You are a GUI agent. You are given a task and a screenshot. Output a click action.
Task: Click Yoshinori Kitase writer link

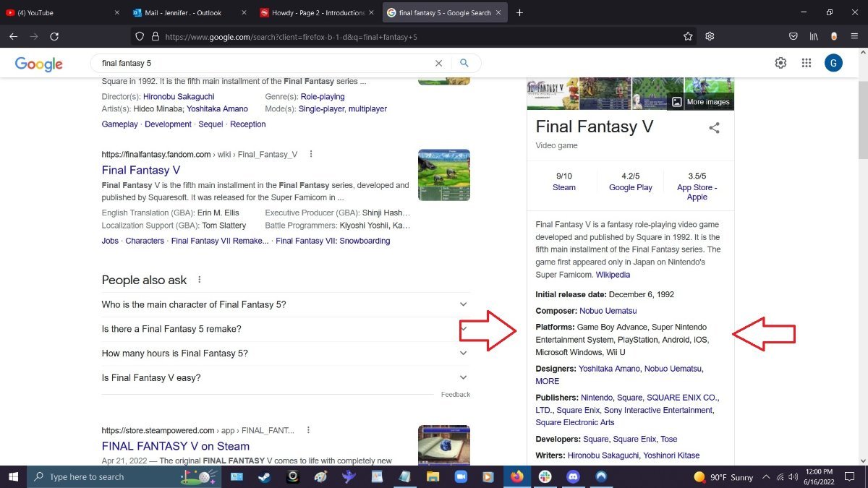pos(671,455)
